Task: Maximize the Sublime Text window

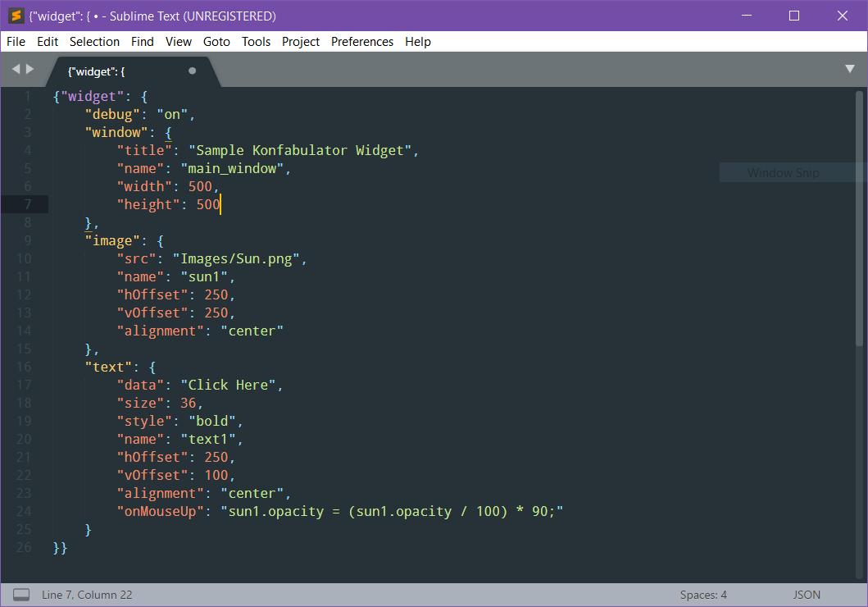Action: tap(793, 16)
